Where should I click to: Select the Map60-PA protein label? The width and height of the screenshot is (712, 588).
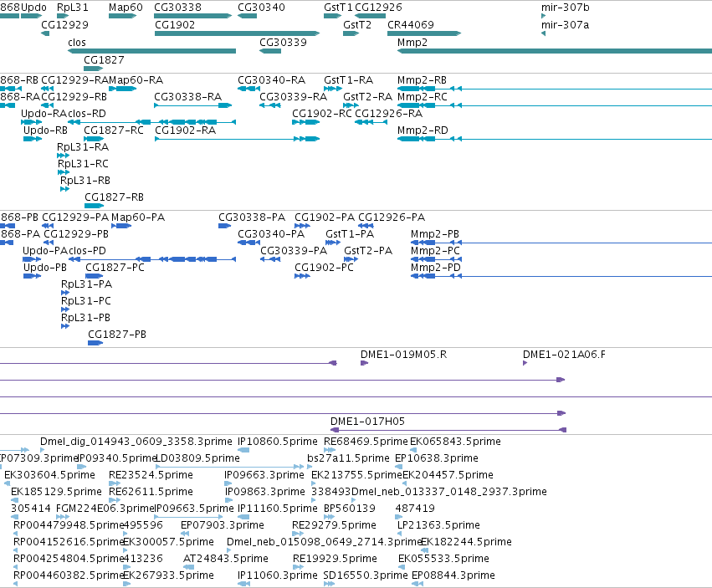click(x=138, y=218)
